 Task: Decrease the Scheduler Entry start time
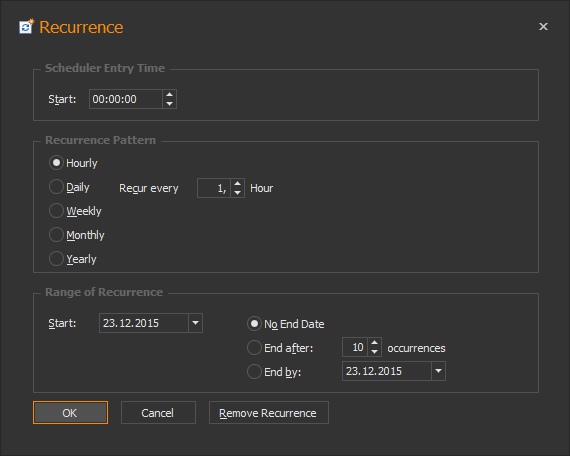click(169, 104)
